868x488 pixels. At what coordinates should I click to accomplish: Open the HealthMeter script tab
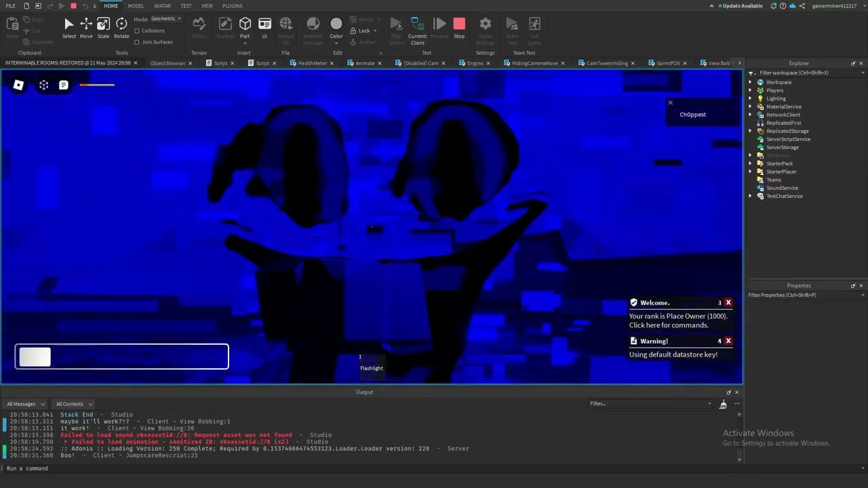[x=312, y=63]
